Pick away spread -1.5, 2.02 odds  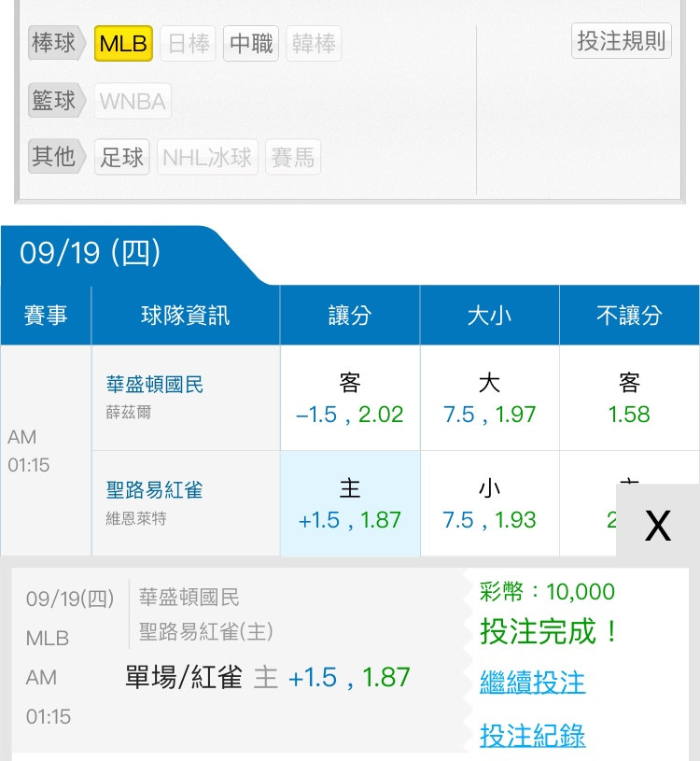click(350, 398)
